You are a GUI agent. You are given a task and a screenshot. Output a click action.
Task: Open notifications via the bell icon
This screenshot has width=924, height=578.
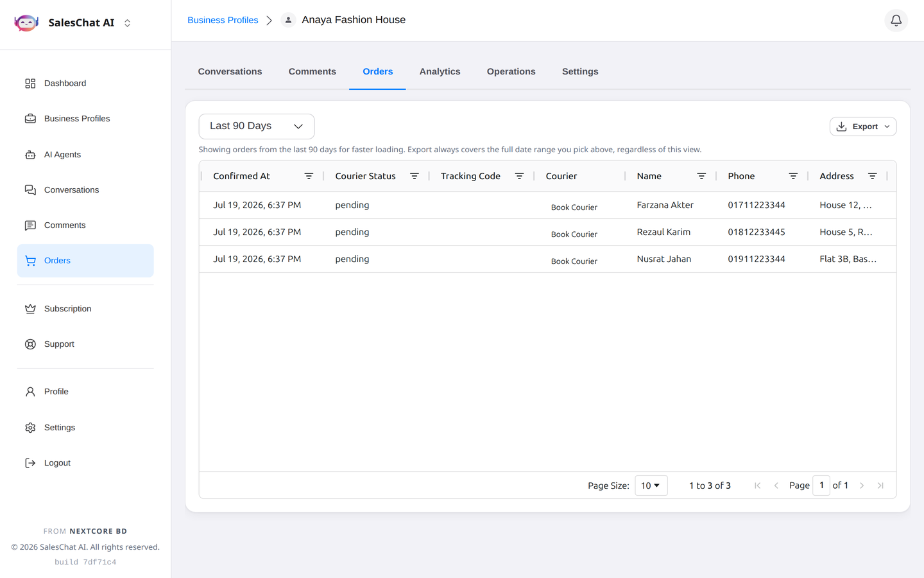point(896,21)
